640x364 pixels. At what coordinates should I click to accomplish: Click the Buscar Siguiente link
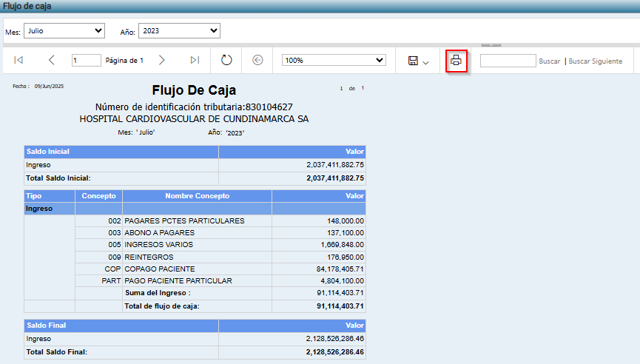[596, 61]
